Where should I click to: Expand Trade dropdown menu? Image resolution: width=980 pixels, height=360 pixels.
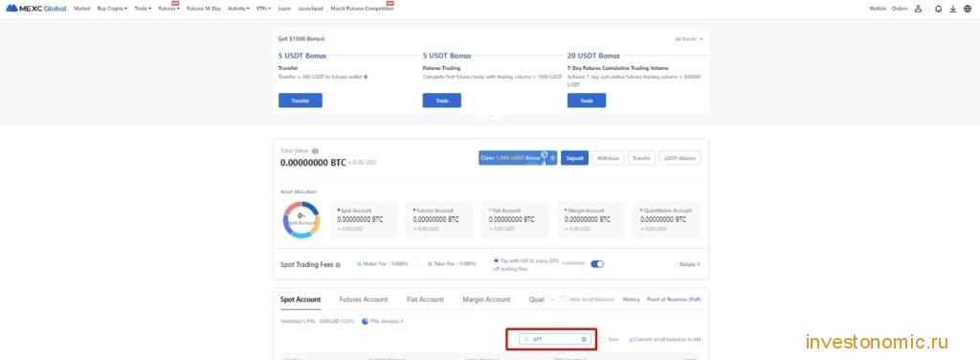(143, 9)
